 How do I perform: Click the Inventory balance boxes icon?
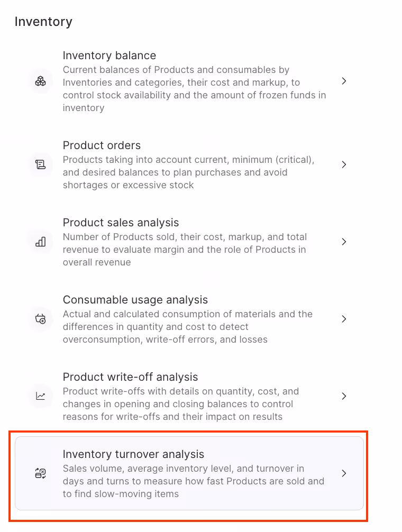[x=41, y=81]
